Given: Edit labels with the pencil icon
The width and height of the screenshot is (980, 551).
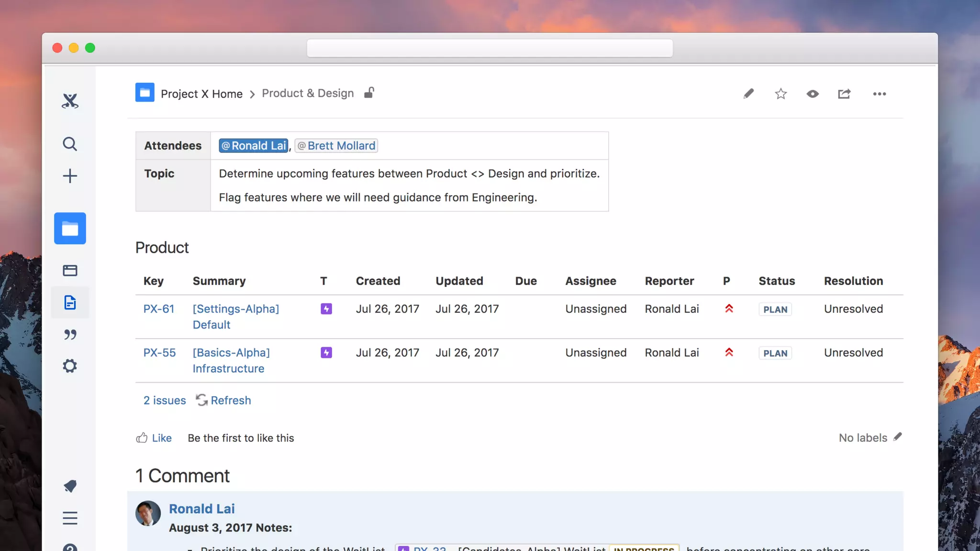Looking at the screenshot, I should tap(898, 437).
